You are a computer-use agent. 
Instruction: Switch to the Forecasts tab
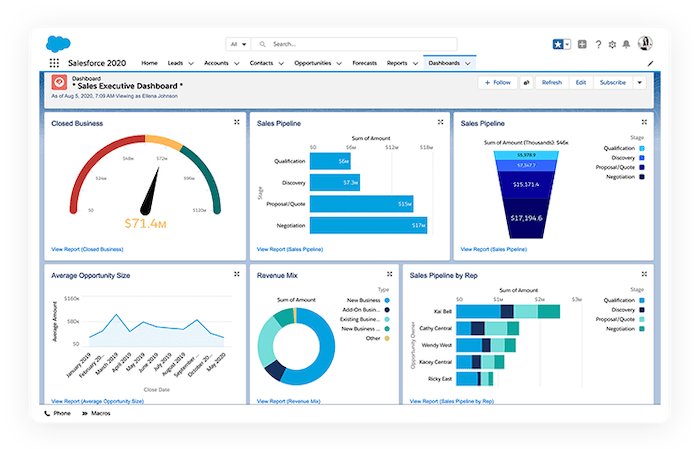point(363,63)
